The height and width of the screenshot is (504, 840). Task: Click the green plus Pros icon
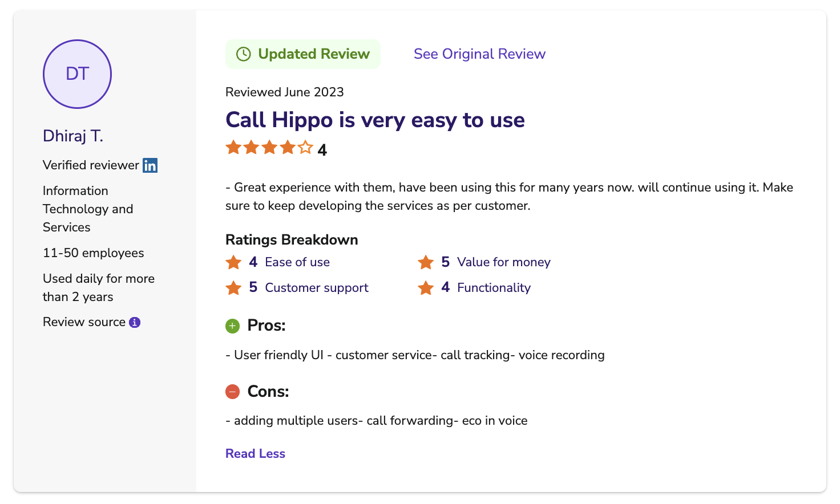232,326
